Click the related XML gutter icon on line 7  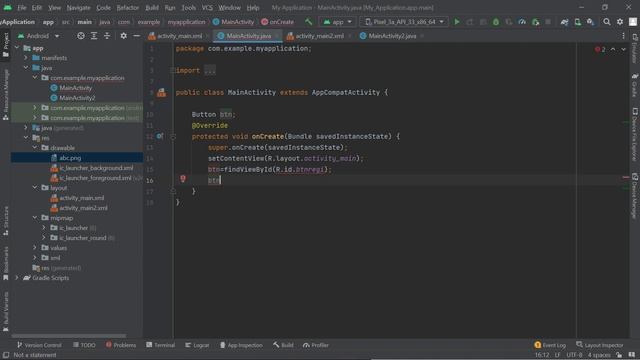click(162, 93)
